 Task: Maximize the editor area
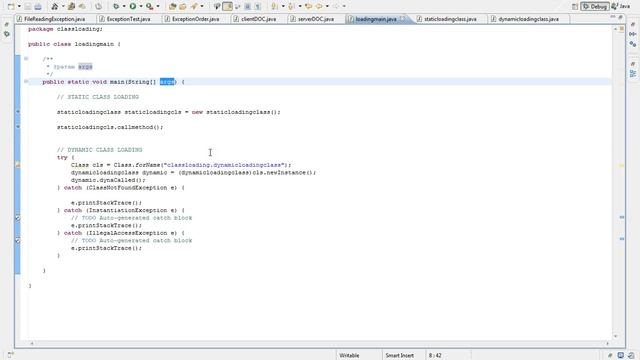click(620, 17)
